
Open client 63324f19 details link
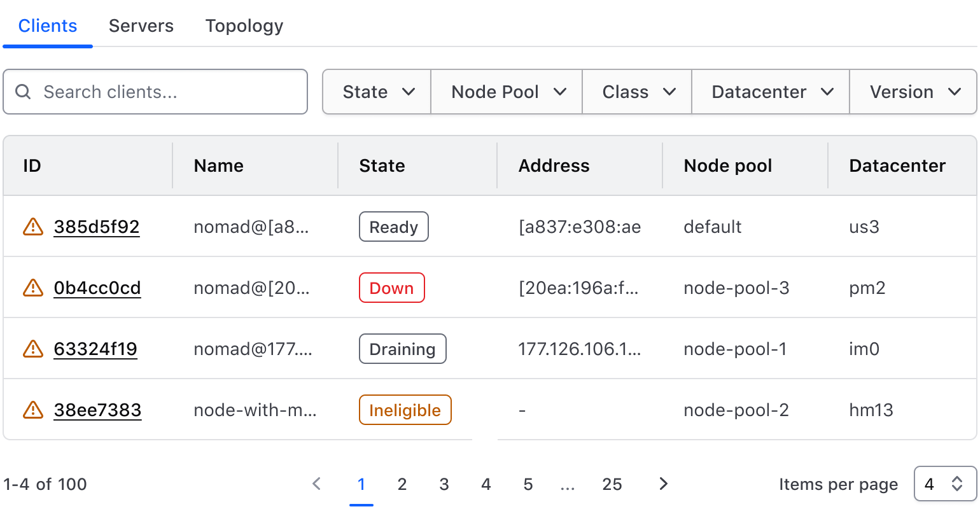[x=95, y=349]
